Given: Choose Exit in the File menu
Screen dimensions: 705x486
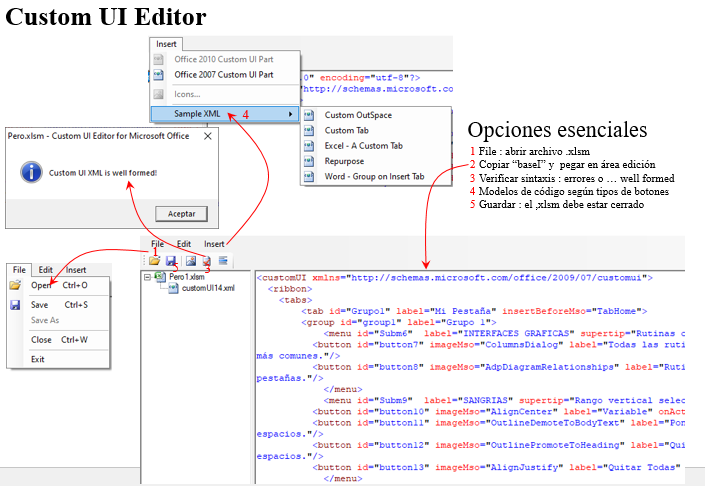Looking at the screenshot, I should click(x=38, y=359).
